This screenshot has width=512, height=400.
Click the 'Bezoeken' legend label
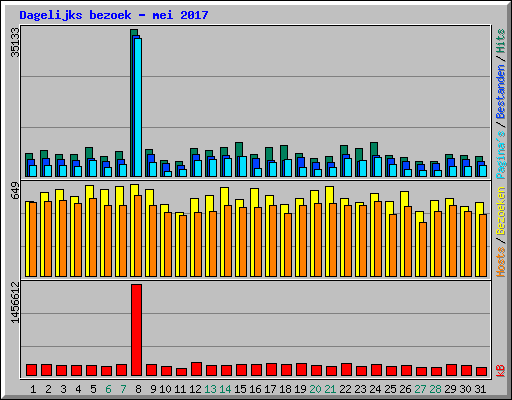[x=501, y=211]
